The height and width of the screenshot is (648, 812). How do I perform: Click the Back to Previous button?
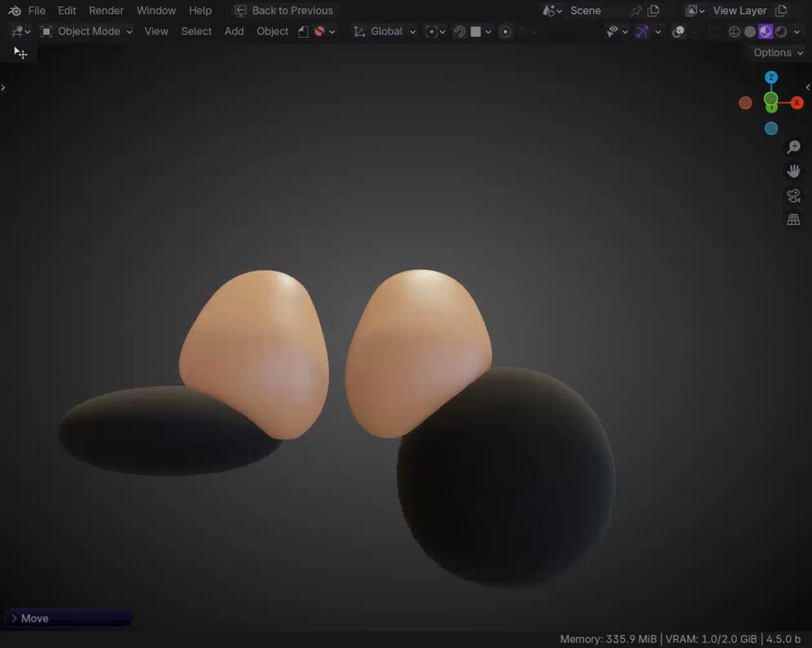click(x=284, y=11)
